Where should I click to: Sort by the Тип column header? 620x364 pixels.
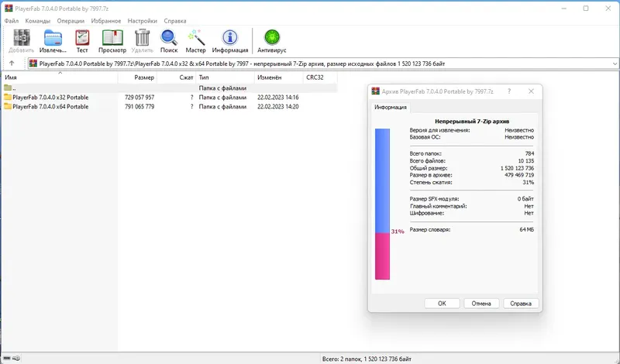pyautogui.click(x=225, y=77)
